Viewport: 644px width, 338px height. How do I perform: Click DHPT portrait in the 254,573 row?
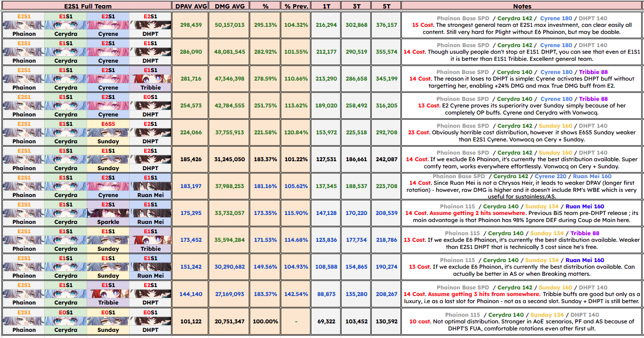pos(150,106)
